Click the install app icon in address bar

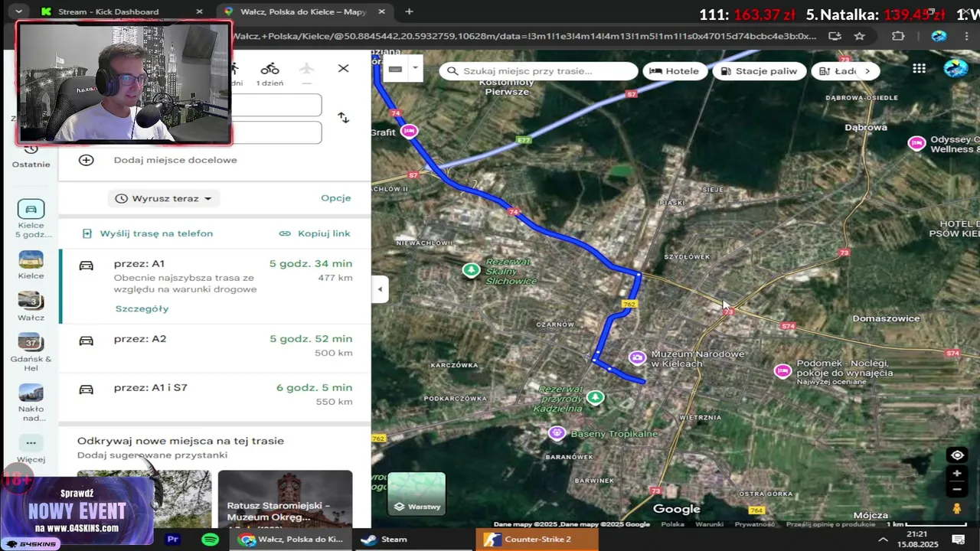[835, 36]
